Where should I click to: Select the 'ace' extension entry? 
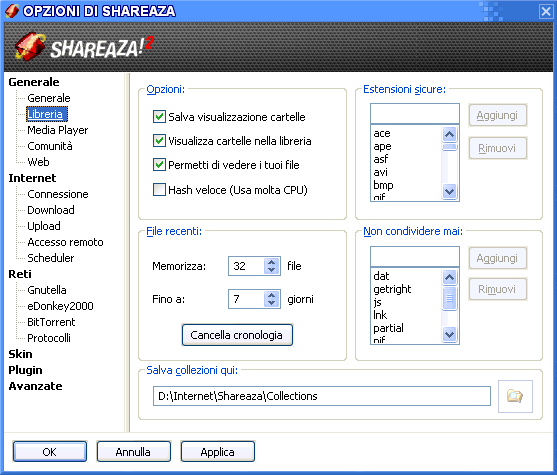coord(382,134)
